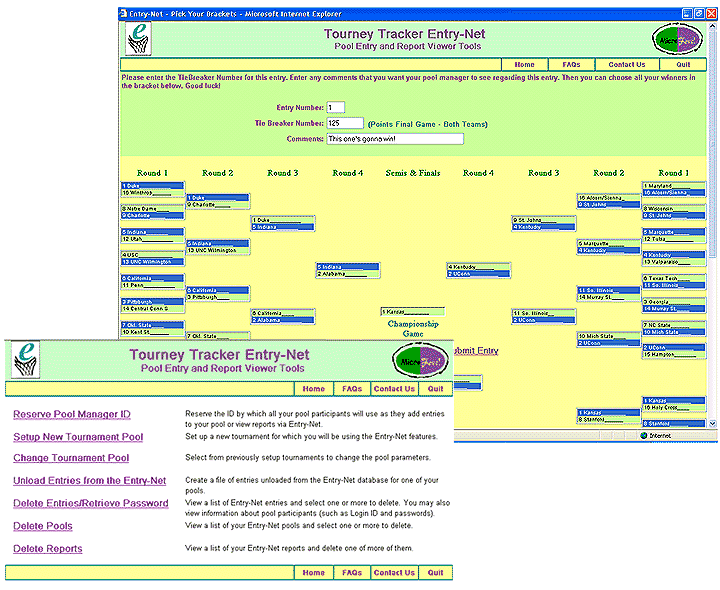
Task: Click the basketball hoop logo in the front menu page
Action: coord(25,360)
